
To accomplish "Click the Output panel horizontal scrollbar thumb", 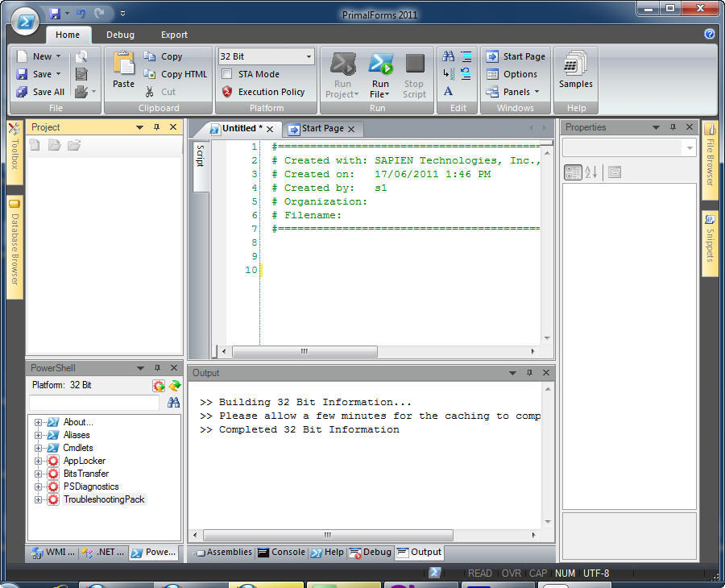I will [328, 535].
